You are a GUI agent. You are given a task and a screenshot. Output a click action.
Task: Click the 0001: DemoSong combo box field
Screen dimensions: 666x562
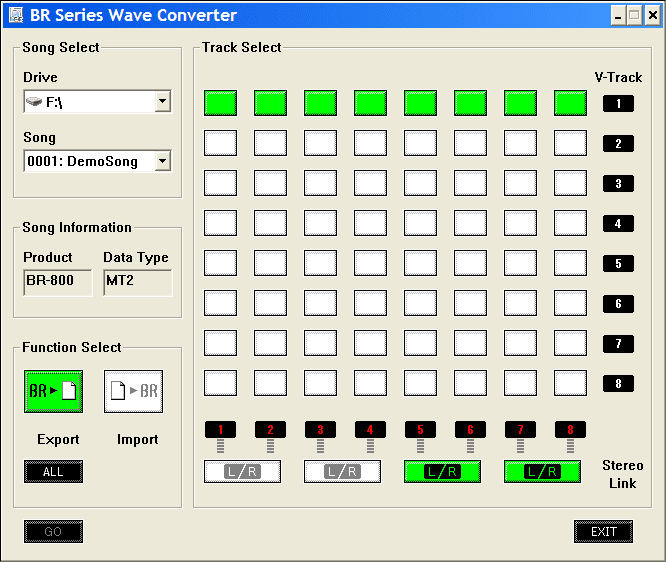(x=98, y=161)
